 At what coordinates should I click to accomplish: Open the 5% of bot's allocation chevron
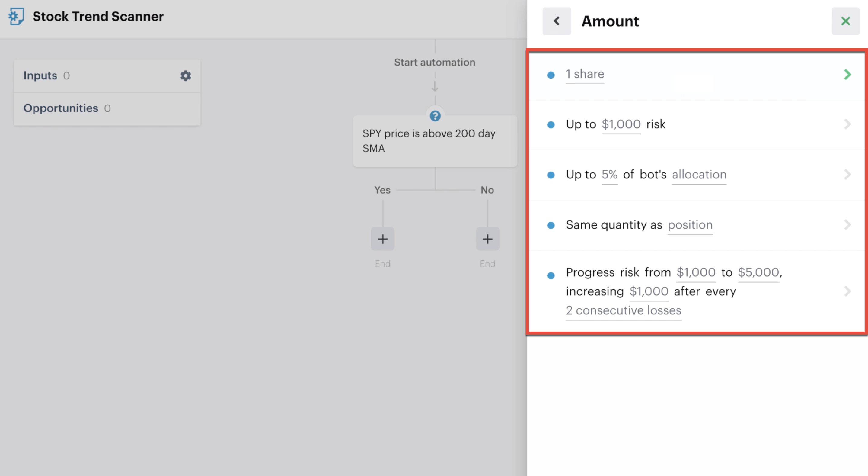pyautogui.click(x=847, y=174)
